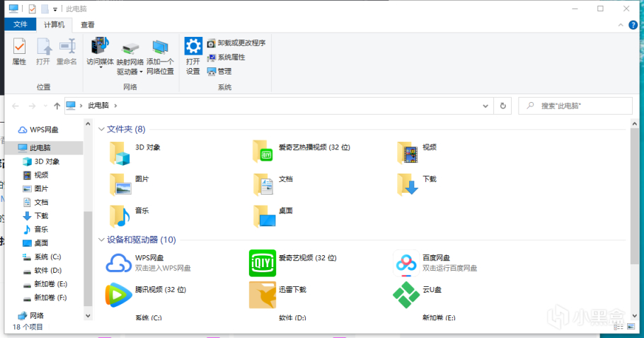Screen dimensions: 644x338
Task: Select 下载 in navigation pane
Action: coord(35,215)
